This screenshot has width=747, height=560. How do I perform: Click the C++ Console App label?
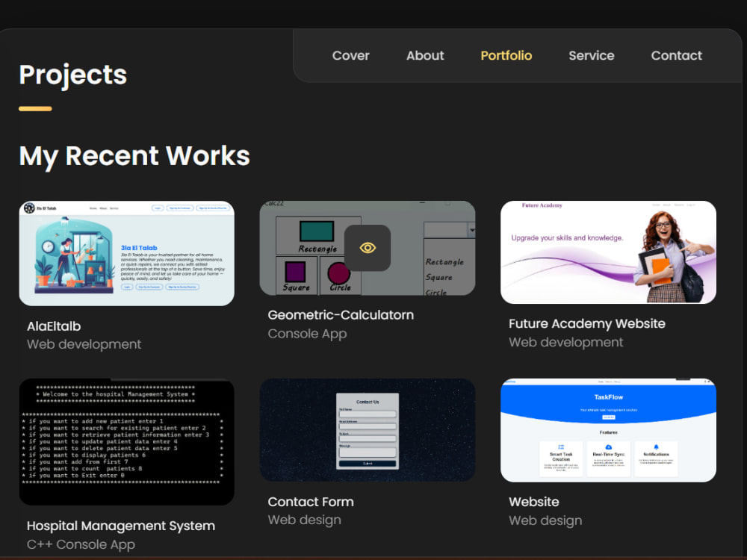click(x=81, y=544)
